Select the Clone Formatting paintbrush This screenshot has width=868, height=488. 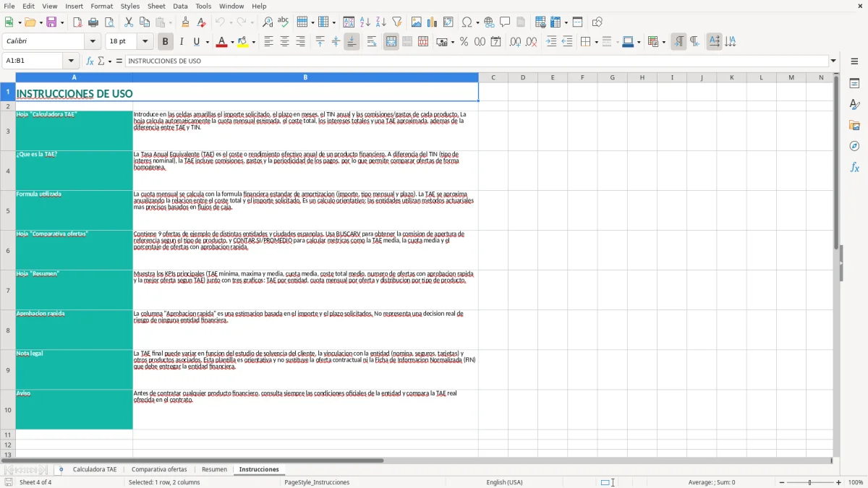tap(186, 22)
